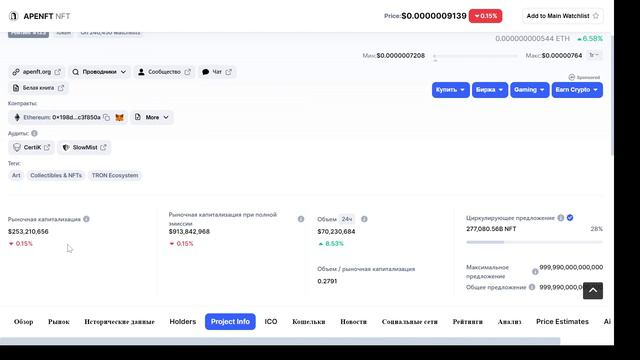Expand the Проводники dropdown
Image resolution: width=640 pixels, height=360 pixels.
point(99,72)
